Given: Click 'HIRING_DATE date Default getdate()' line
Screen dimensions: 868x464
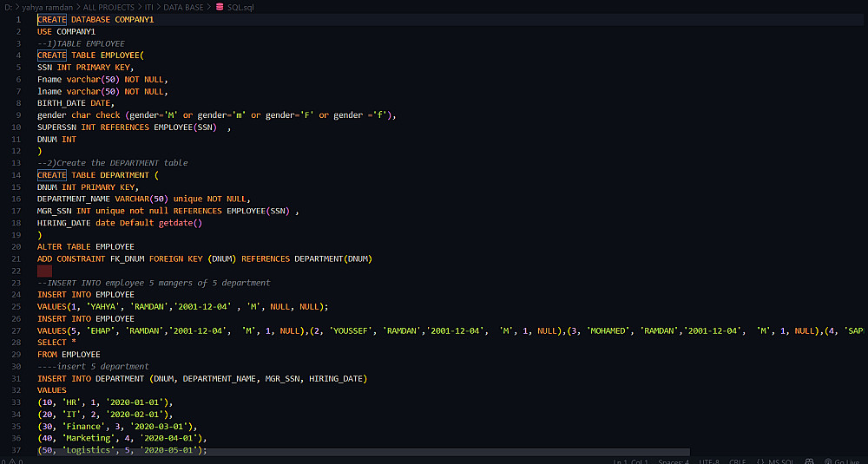Looking at the screenshot, I should [120, 223].
